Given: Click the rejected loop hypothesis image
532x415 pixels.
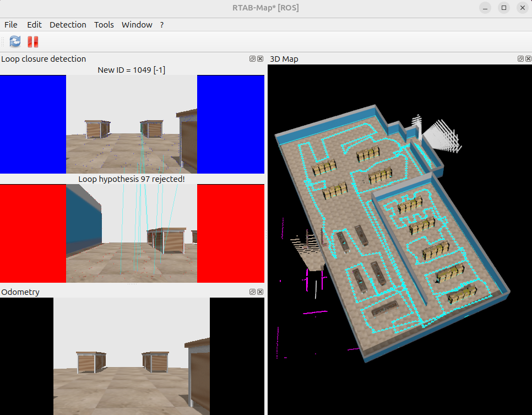Looking at the screenshot, I should pyautogui.click(x=132, y=233).
